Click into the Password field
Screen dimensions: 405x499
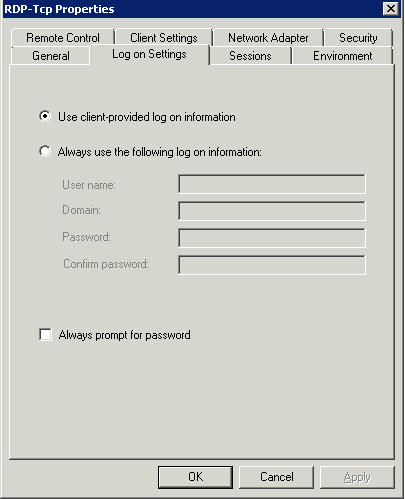pos(272,238)
